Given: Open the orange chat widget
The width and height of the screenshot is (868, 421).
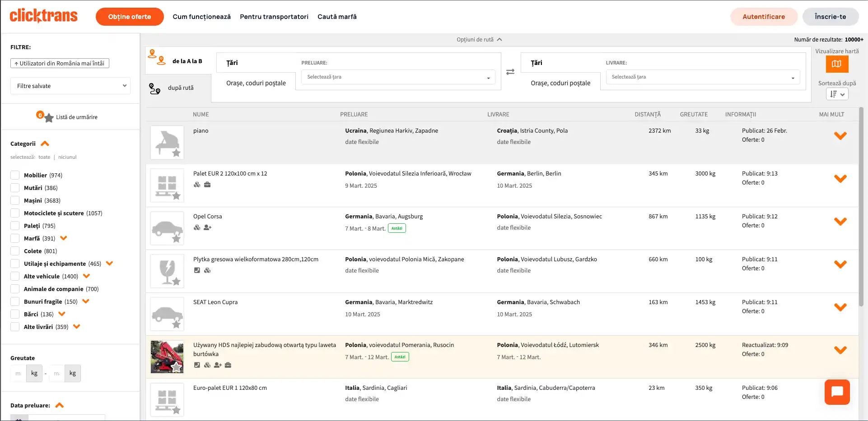Looking at the screenshot, I should pos(837,392).
